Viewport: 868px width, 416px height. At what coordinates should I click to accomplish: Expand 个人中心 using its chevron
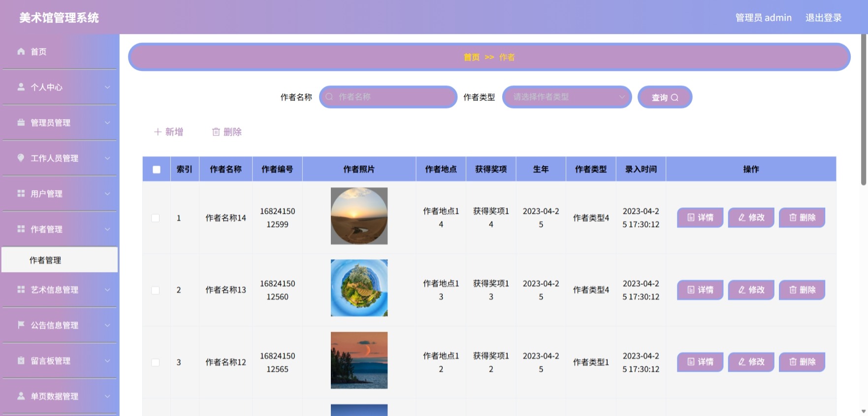tap(107, 87)
